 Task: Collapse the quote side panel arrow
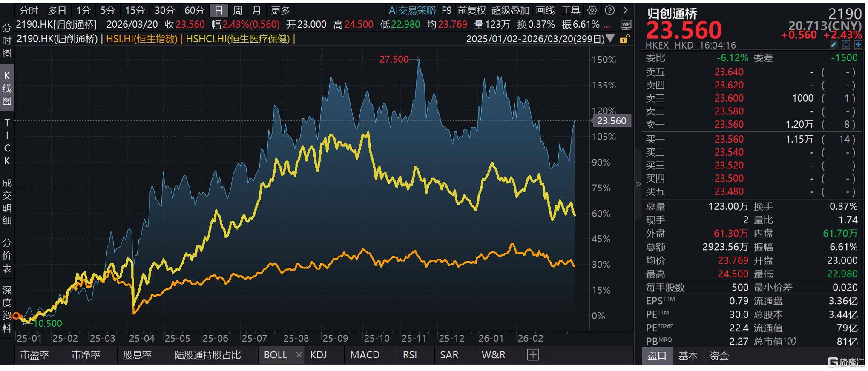point(638,184)
